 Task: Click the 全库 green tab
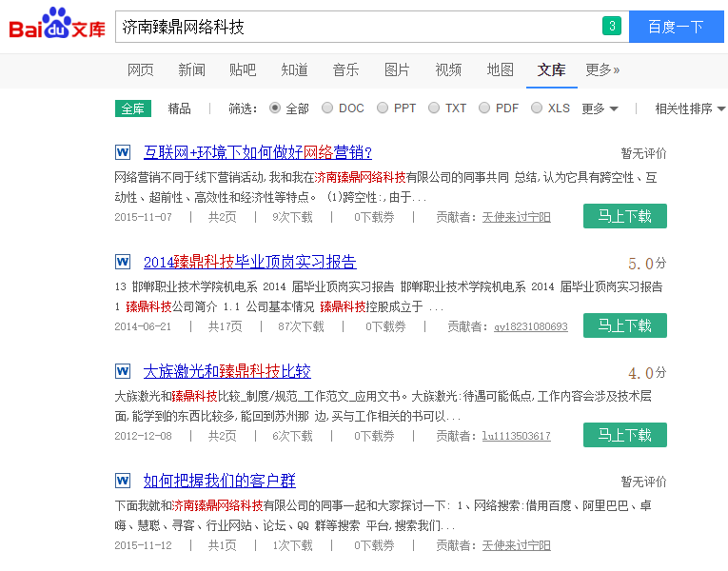[x=133, y=108]
